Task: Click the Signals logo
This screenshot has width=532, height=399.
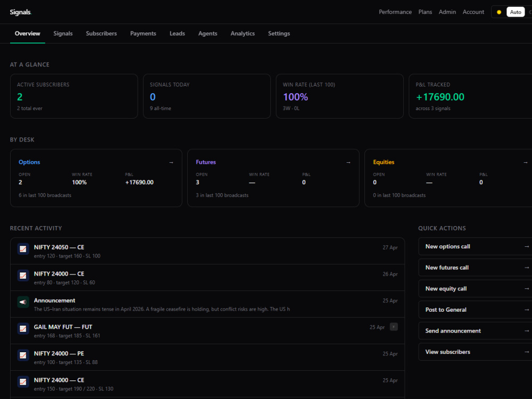Action: [x=20, y=12]
